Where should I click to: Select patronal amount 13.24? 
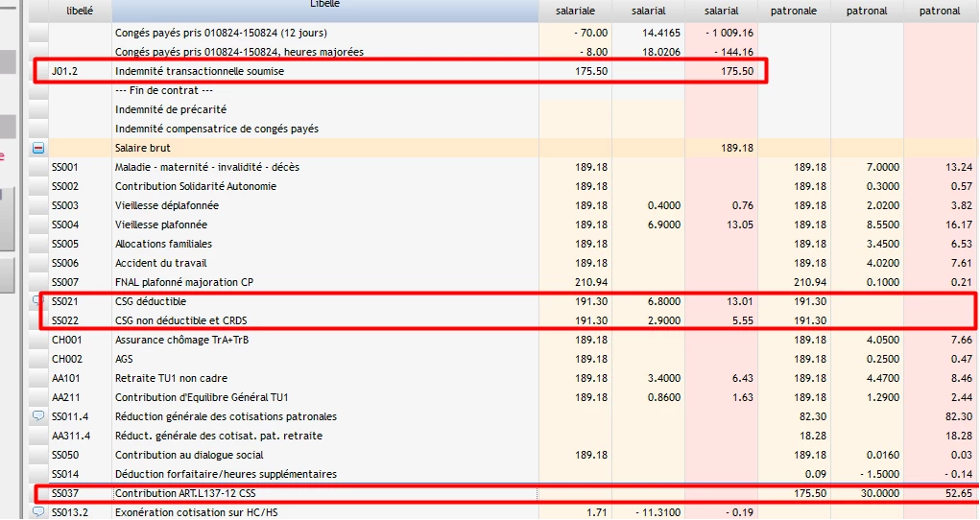960,168
